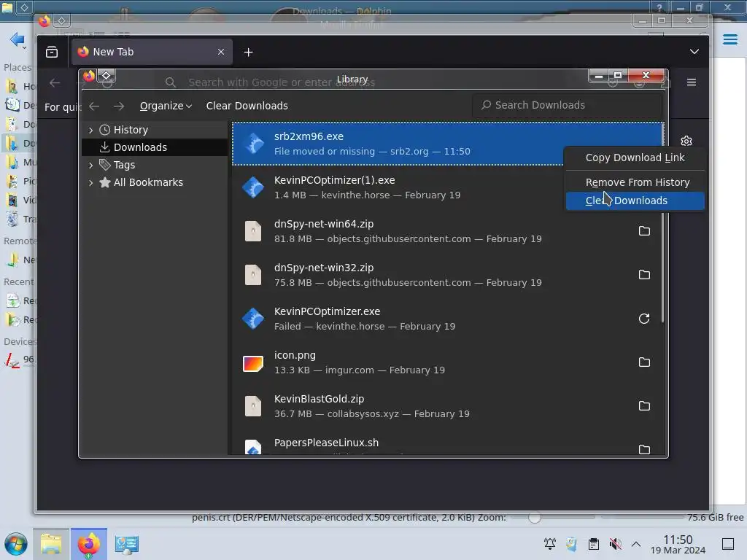Click the updates tray icon
Image resolution: width=747 pixels, height=560 pixels.
(571, 544)
